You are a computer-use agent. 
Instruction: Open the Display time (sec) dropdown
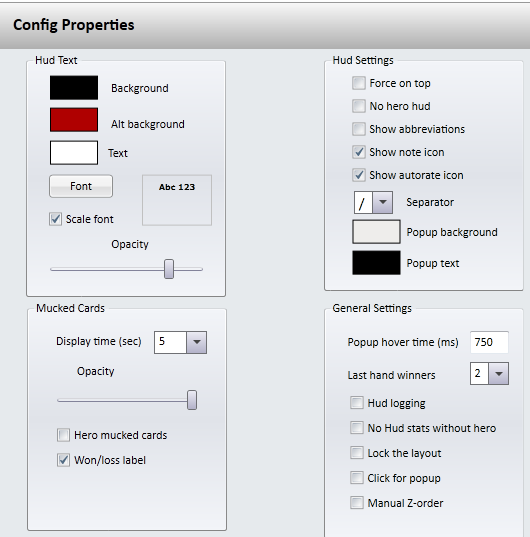point(197,342)
